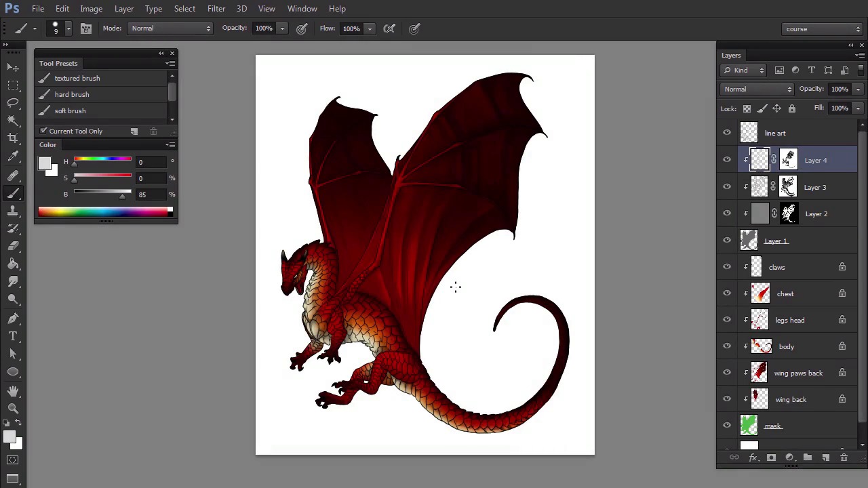
Task: Open the brush Mode dropdown
Action: (x=170, y=28)
